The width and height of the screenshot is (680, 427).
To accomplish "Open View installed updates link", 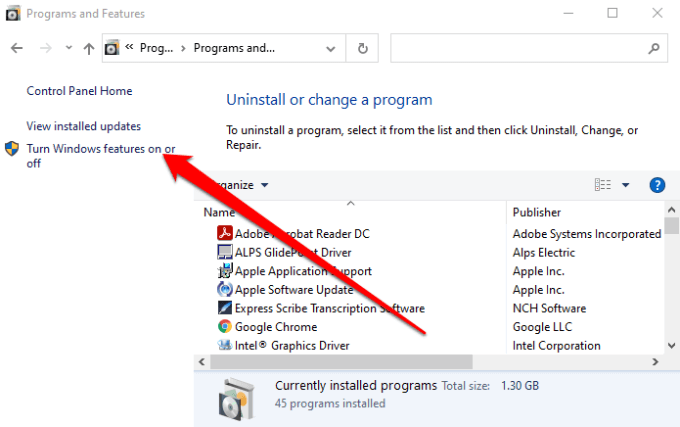I will 83,126.
